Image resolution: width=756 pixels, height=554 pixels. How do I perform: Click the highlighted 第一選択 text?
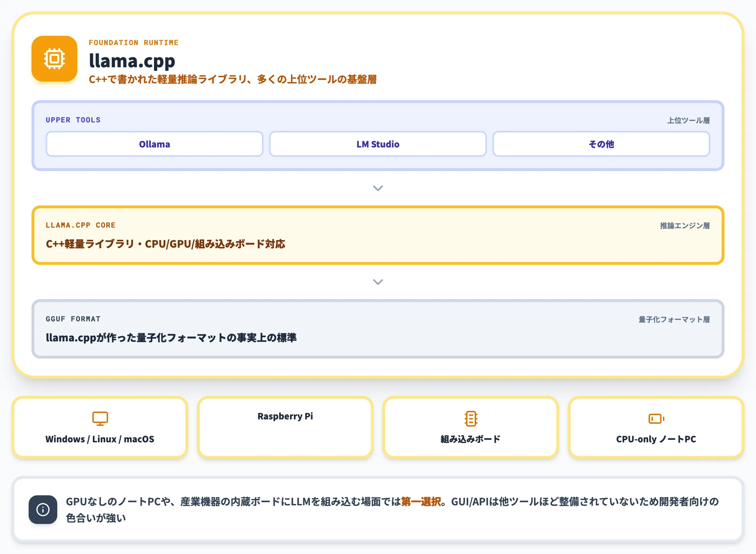(x=421, y=501)
